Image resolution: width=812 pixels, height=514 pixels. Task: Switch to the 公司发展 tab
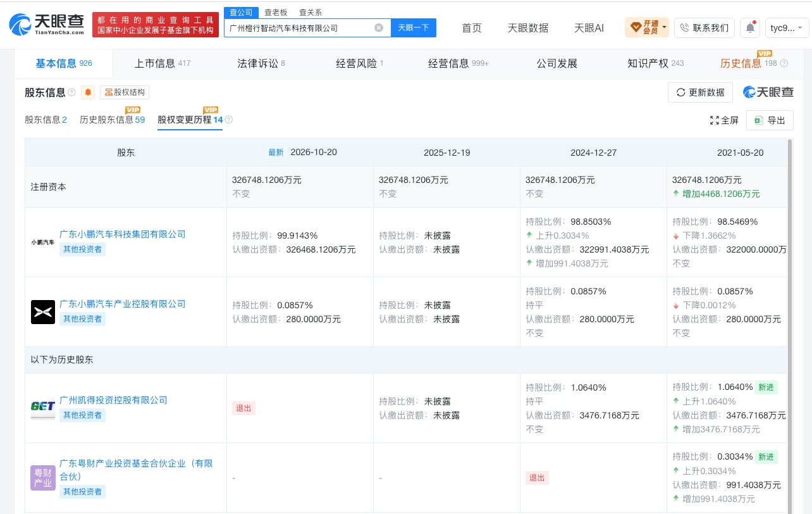pos(557,63)
